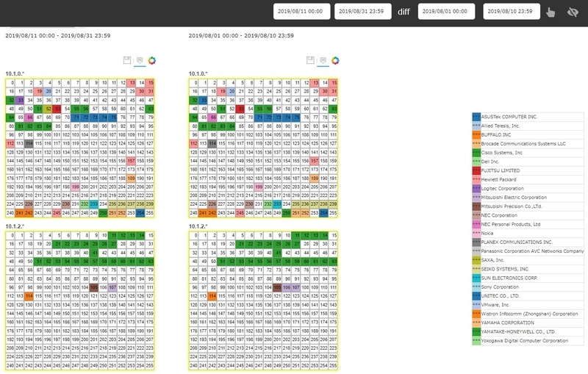Image resolution: width=588 pixels, height=374 pixels.
Task: Open data view icon above the 08/01–08/10 grid
Action: [323, 60]
